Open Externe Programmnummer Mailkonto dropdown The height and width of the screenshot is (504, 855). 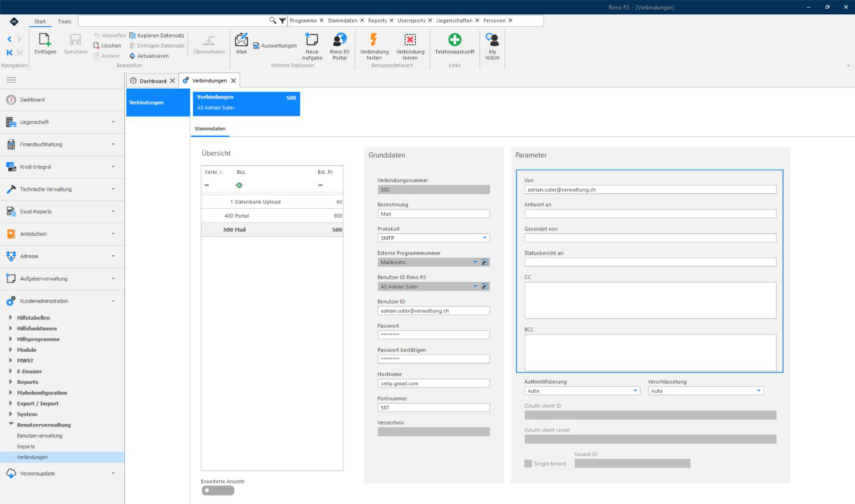pyautogui.click(x=475, y=262)
